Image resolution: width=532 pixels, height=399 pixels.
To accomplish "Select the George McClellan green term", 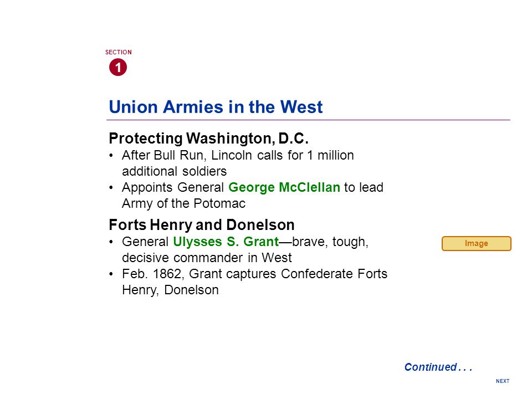I will (284, 187).
